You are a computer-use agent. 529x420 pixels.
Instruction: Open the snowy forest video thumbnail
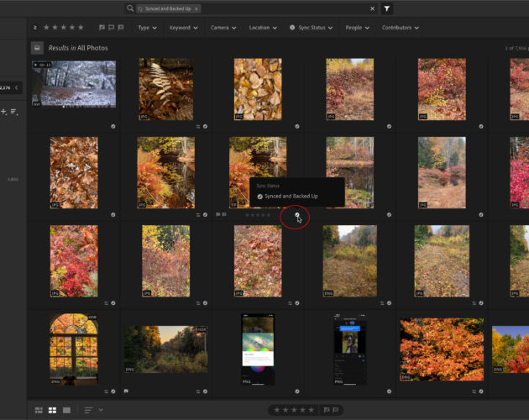pyautogui.click(x=74, y=83)
